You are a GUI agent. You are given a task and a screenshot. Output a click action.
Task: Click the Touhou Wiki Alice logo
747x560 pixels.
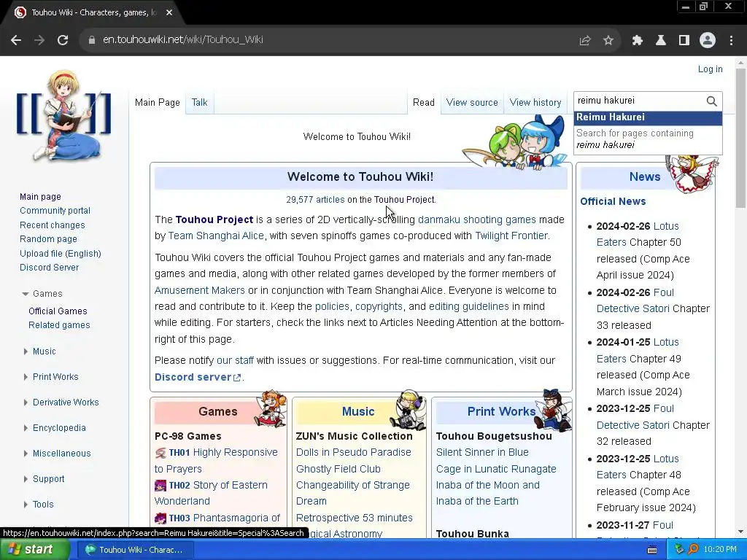(64, 116)
